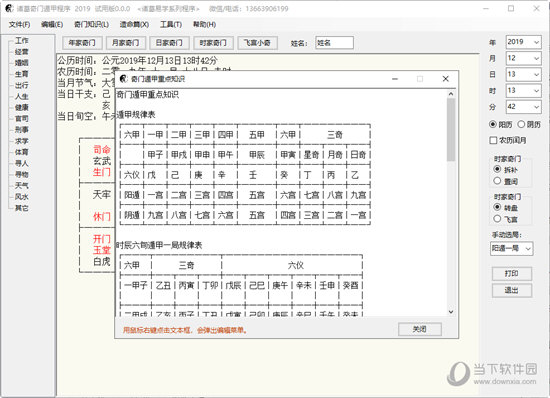Click the 天牢 text in chart
This screenshot has width=550, height=398.
pyautogui.click(x=102, y=194)
